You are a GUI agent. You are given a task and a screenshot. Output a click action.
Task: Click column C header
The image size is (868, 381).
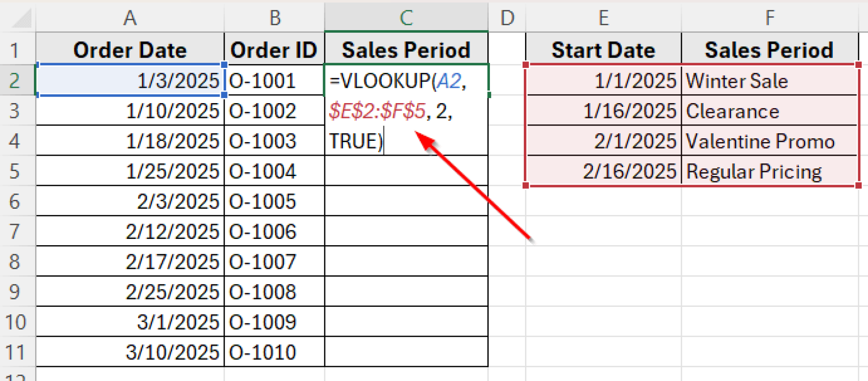[x=406, y=18]
